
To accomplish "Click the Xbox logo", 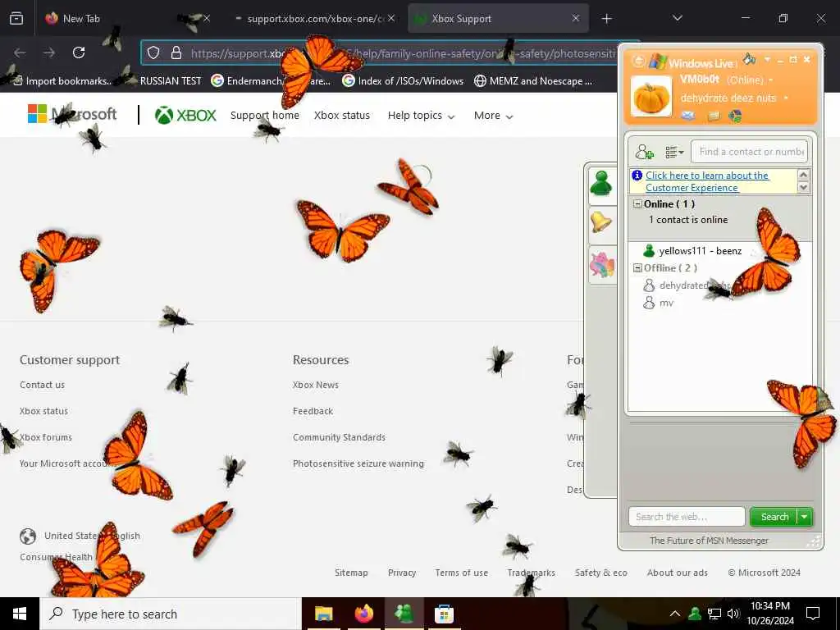I will point(185,115).
